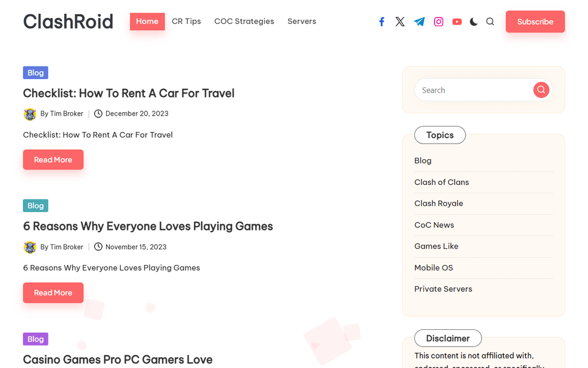Open the CR Tips menu item
Screen dimensions: 588x368
click(186, 21)
